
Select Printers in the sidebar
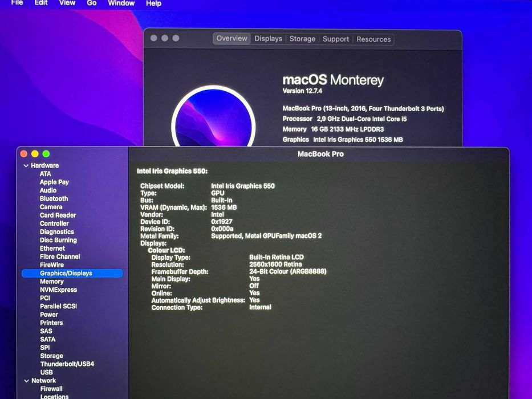click(x=51, y=323)
